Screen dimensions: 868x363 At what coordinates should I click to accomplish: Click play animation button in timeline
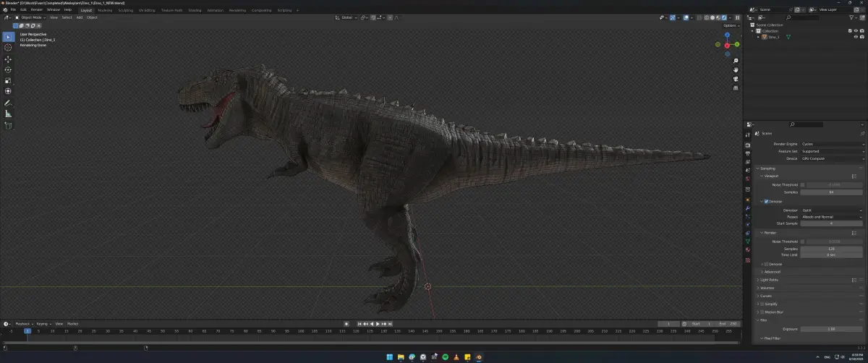coord(377,324)
